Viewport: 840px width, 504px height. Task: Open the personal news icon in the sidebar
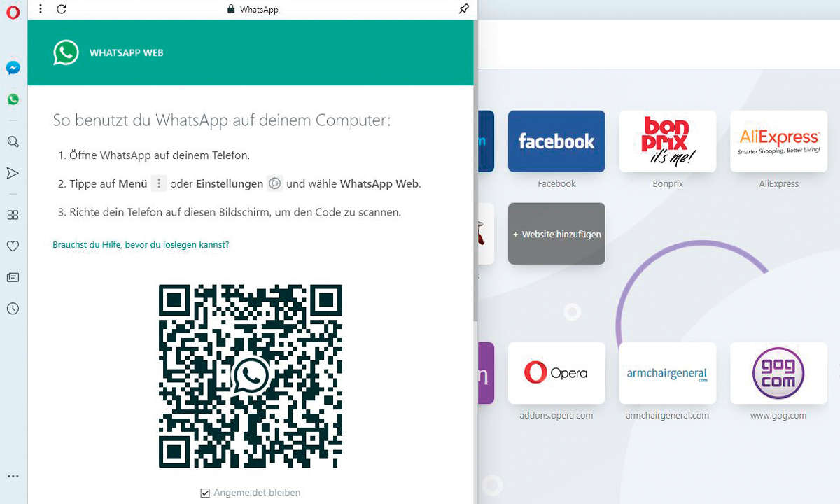(13, 277)
